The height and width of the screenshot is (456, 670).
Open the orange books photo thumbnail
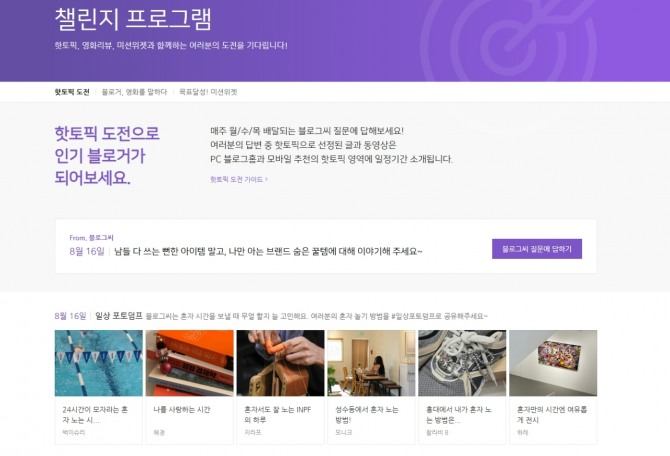[x=189, y=363]
